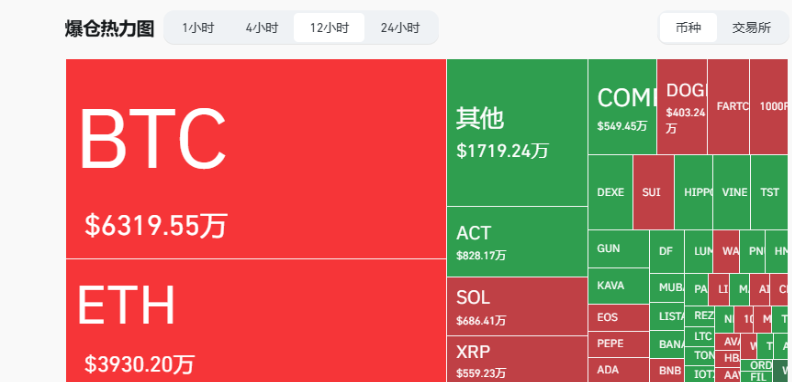Open the GUN heatmap tile

tap(619, 249)
